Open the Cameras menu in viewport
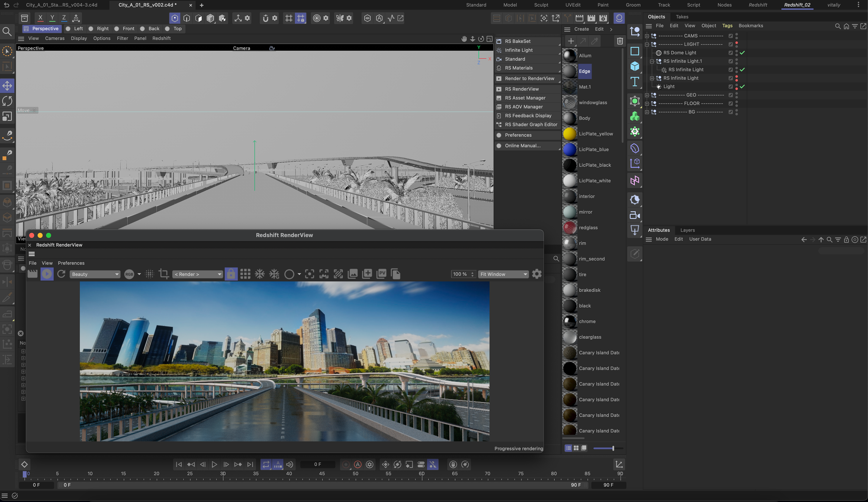The image size is (868, 502). click(x=54, y=38)
